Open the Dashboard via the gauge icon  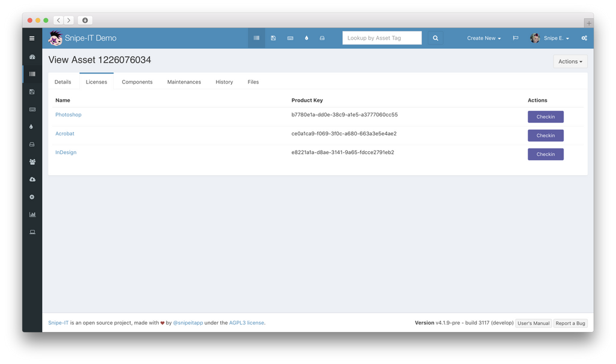click(x=31, y=56)
